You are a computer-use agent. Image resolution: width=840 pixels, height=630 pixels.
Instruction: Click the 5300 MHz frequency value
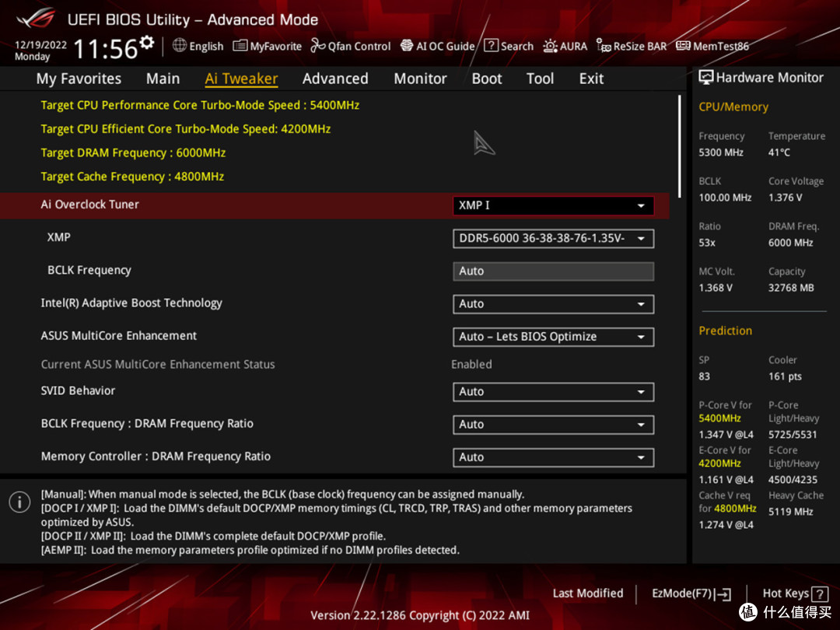pos(720,152)
